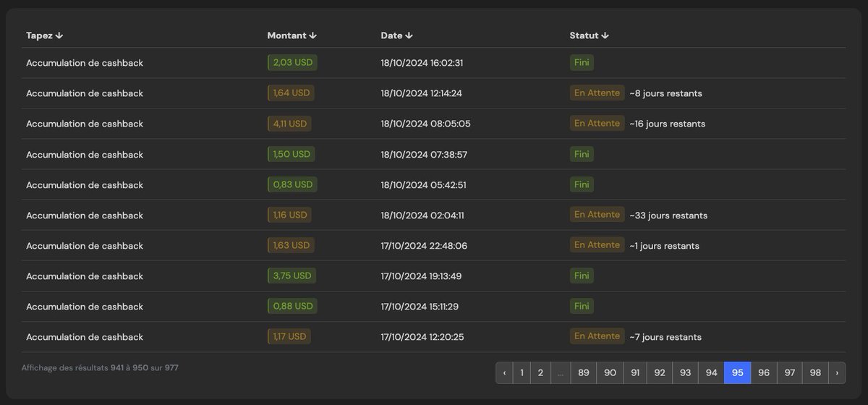The width and height of the screenshot is (868, 405).
Task: Click Fini status of the 1,50 USD row
Action: (582, 154)
